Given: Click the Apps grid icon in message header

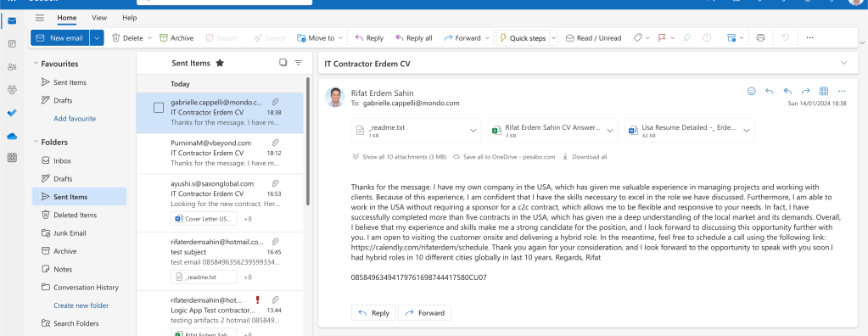Looking at the screenshot, I should (824, 91).
